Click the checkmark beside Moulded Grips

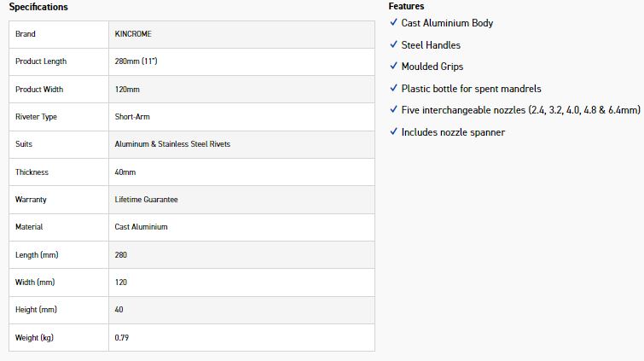pyautogui.click(x=393, y=66)
